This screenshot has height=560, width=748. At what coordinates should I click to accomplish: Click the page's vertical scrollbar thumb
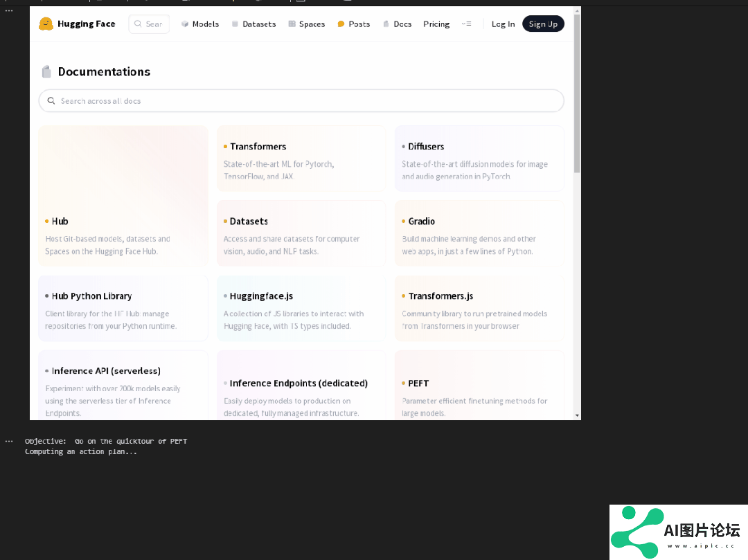pos(577,93)
